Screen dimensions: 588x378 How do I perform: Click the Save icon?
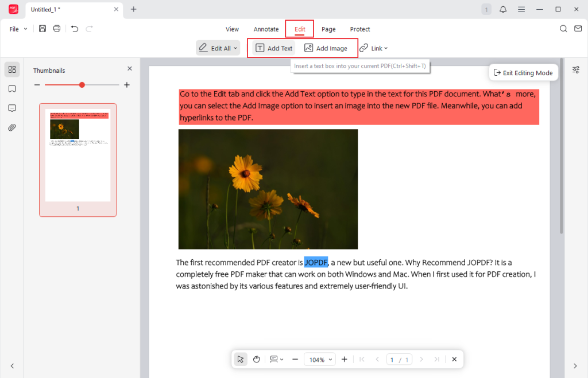click(42, 28)
